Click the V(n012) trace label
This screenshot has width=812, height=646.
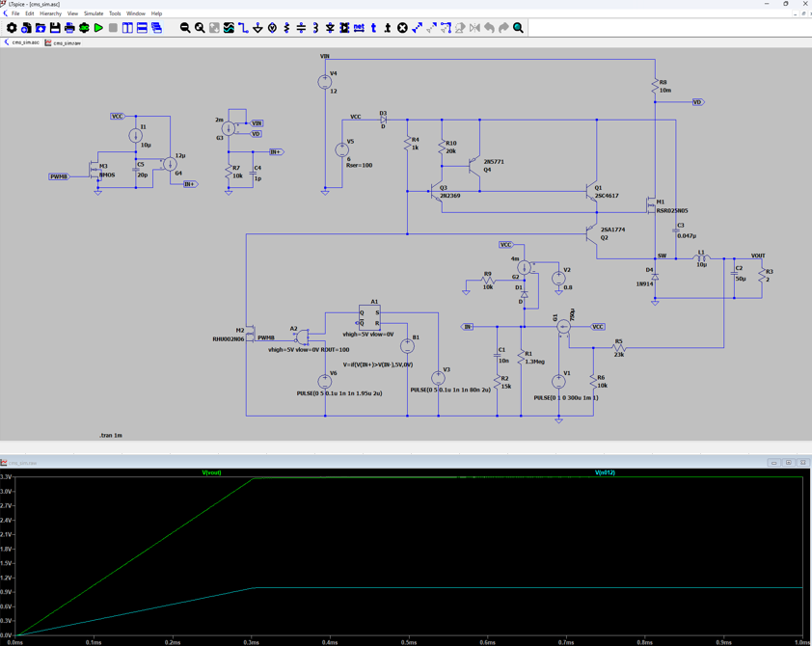[x=605, y=472]
